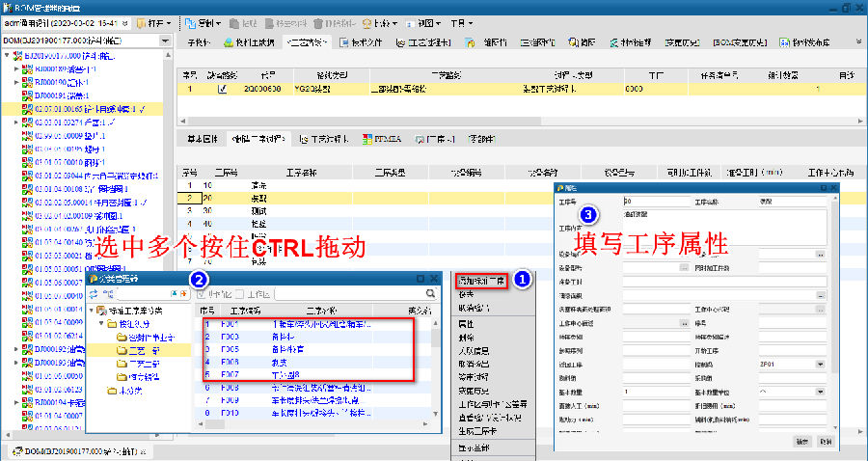Open the base quantity unit dropdown
This screenshot has height=461, width=868.
(x=820, y=392)
